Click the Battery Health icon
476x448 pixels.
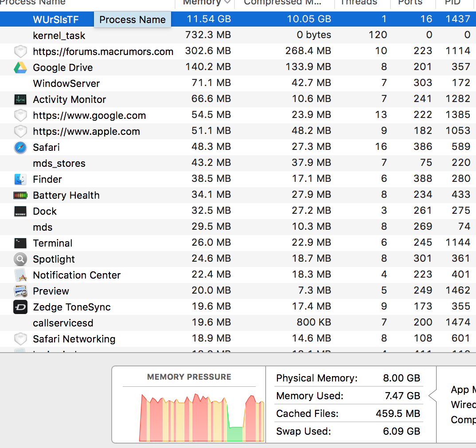[x=20, y=195]
